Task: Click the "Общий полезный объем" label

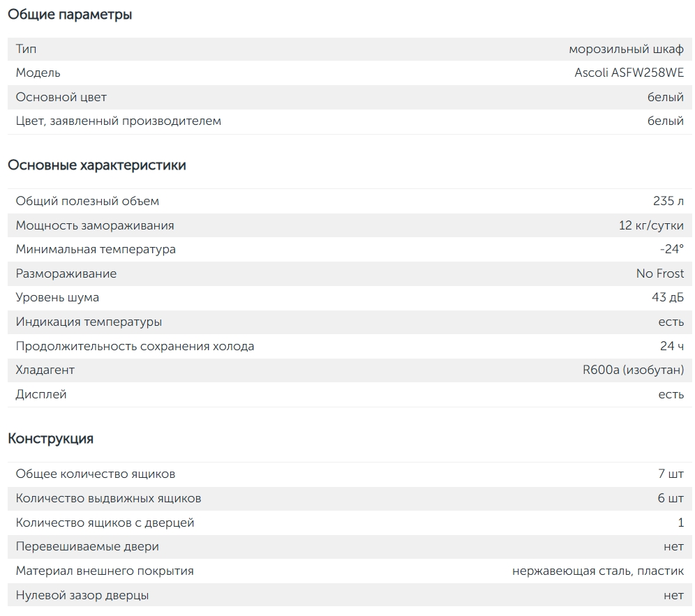Action: (87, 201)
